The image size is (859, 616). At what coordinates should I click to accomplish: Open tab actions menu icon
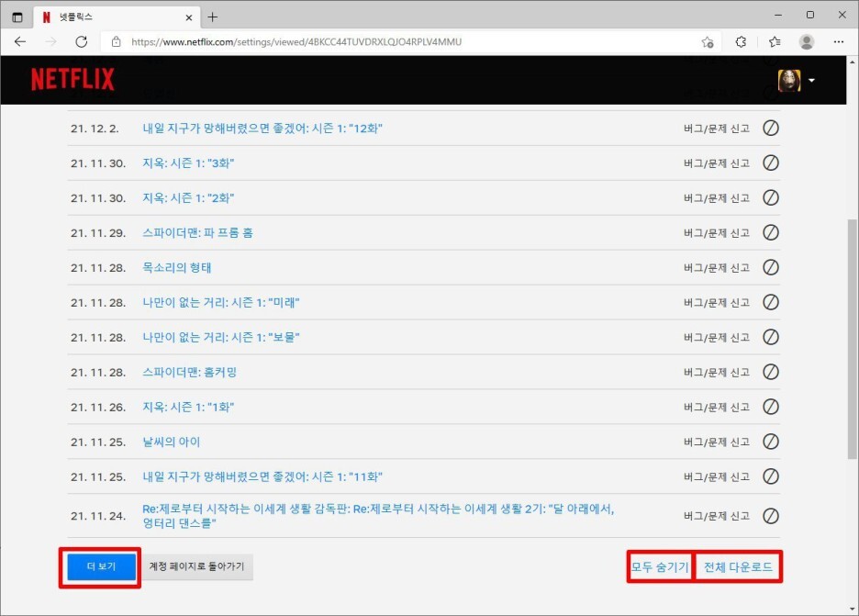[17, 17]
